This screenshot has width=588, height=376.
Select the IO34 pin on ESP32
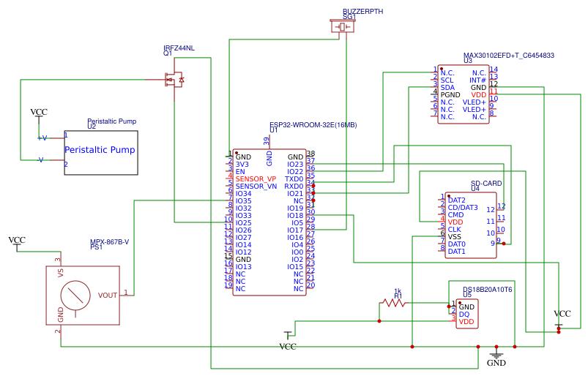[243, 194]
